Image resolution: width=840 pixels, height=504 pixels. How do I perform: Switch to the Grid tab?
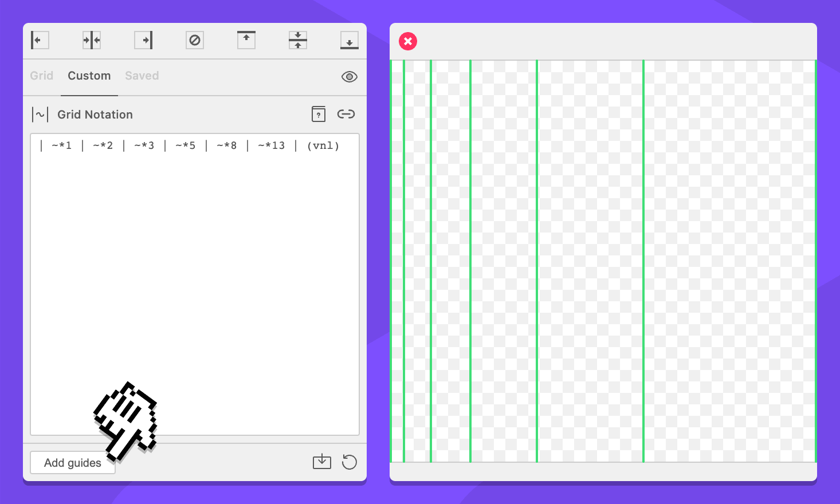41,76
